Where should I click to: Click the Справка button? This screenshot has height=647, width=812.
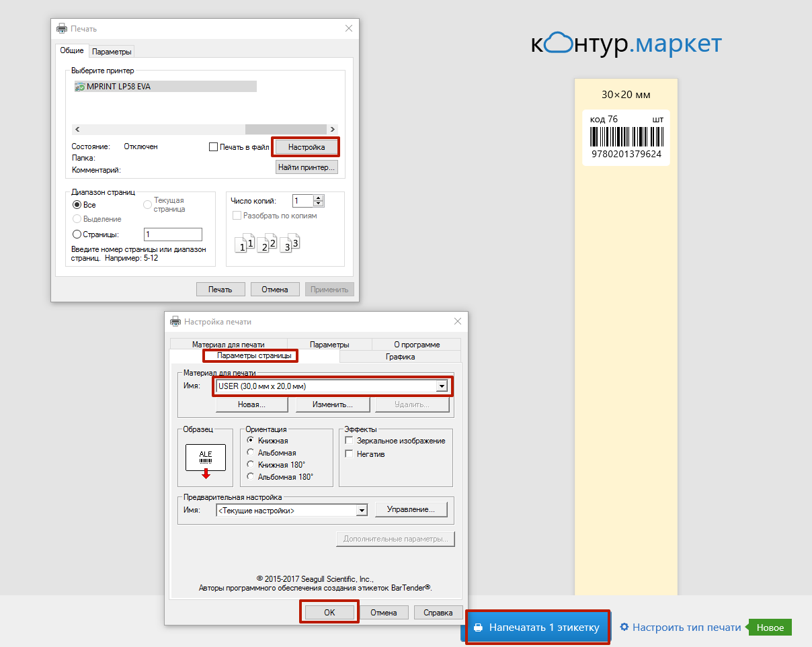pyautogui.click(x=438, y=612)
